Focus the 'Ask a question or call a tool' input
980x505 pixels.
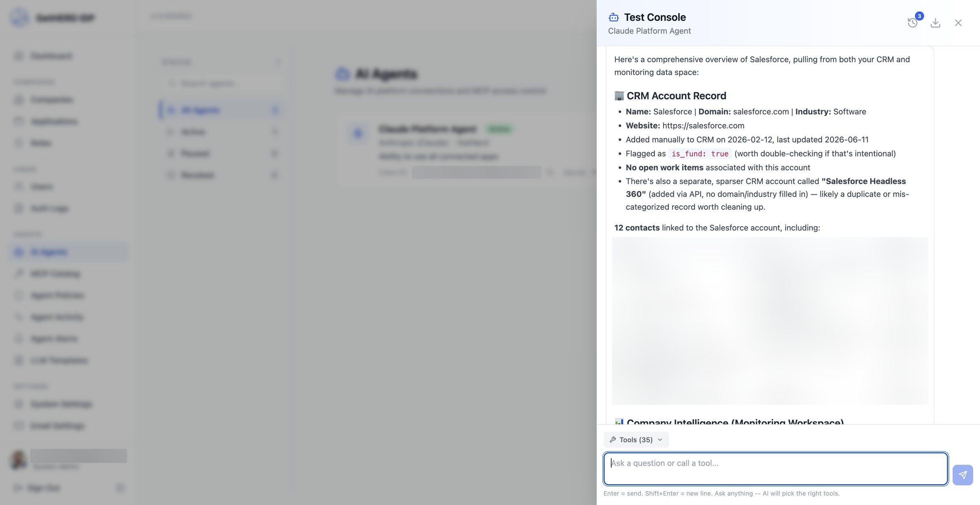(775, 469)
